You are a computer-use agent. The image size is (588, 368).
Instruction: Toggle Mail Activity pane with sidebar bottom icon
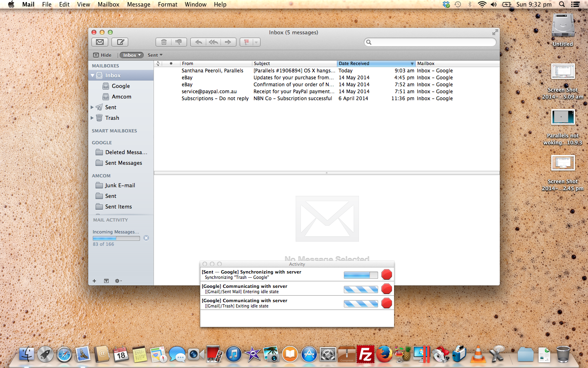click(x=106, y=281)
